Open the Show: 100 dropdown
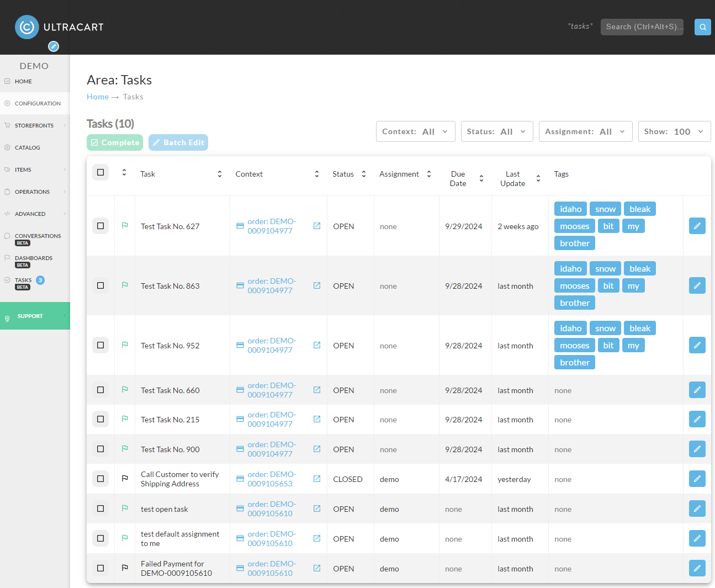This screenshot has height=588, width=715. click(674, 131)
